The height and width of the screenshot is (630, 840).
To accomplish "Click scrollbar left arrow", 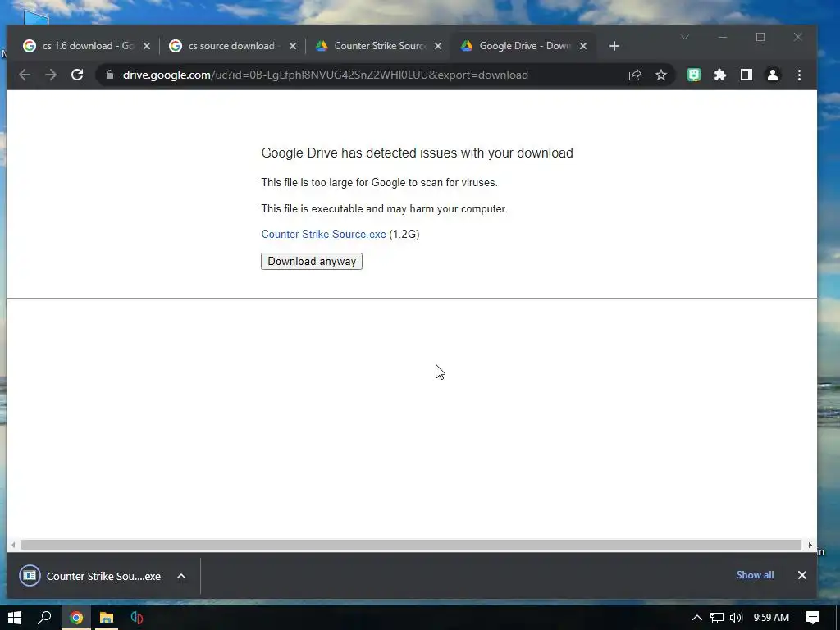I will pyautogui.click(x=13, y=545).
